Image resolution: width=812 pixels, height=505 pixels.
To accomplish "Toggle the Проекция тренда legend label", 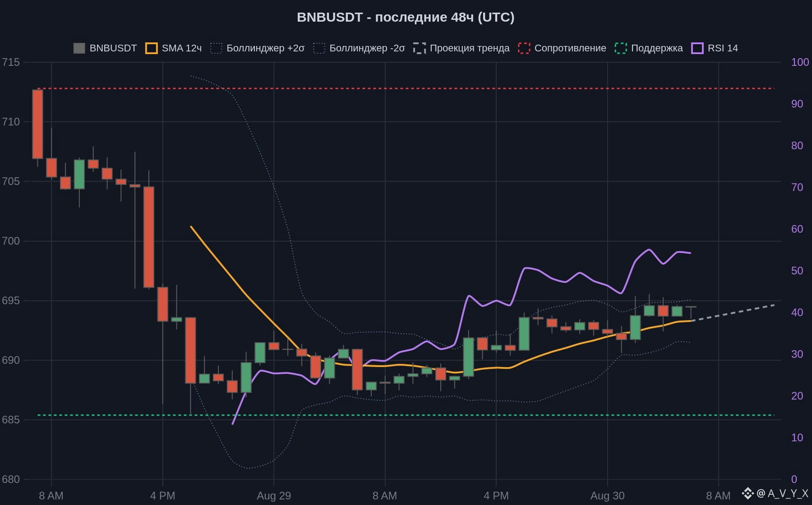I will pos(470,48).
